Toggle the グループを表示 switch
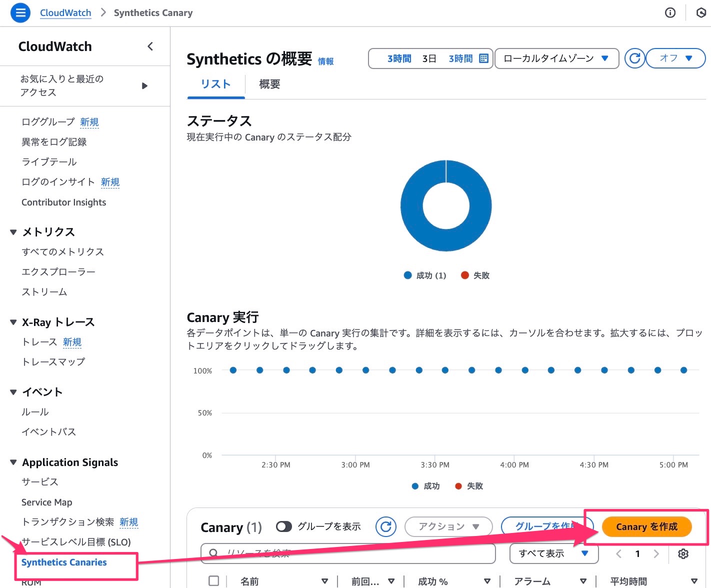Viewport: 711px width, 588px height. pyautogui.click(x=284, y=526)
